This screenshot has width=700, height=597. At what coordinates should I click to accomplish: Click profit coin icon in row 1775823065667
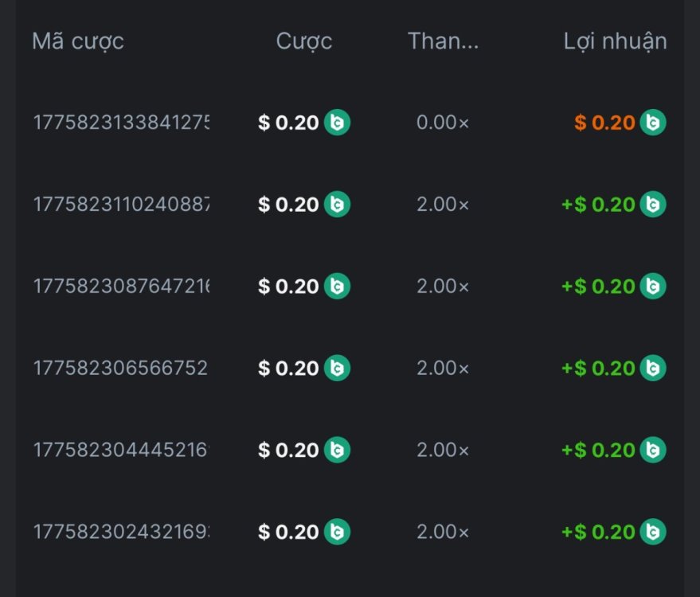click(653, 368)
